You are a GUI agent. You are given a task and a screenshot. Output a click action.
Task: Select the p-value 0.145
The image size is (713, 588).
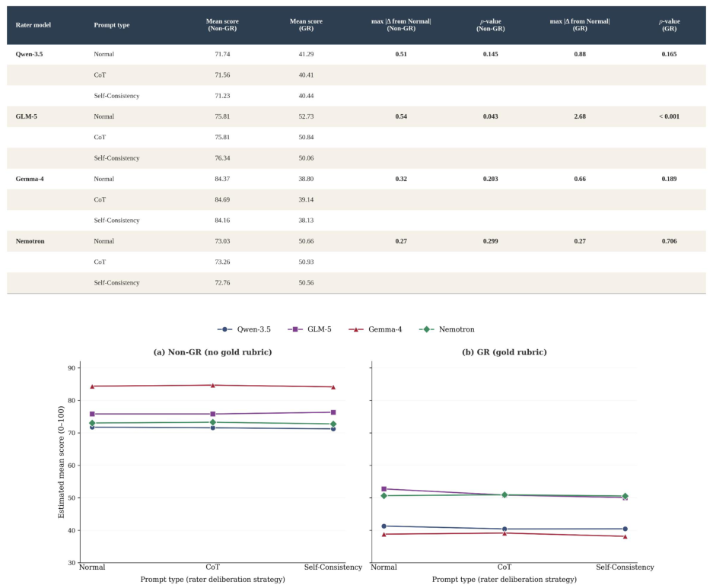click(x=491, y=54)
